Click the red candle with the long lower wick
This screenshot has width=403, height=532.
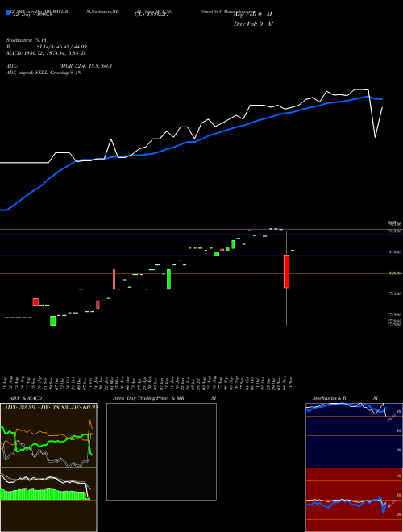tap(114, 279)
